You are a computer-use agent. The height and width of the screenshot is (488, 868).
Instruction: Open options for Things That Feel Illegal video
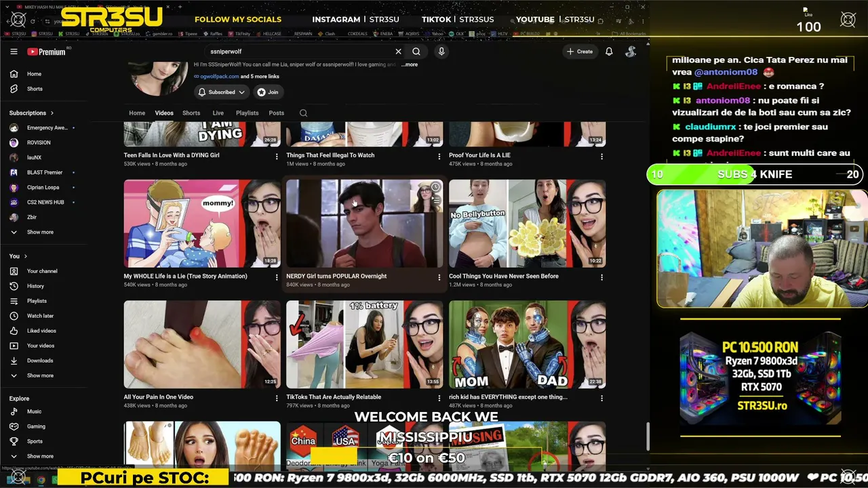[x=439, y=157]
